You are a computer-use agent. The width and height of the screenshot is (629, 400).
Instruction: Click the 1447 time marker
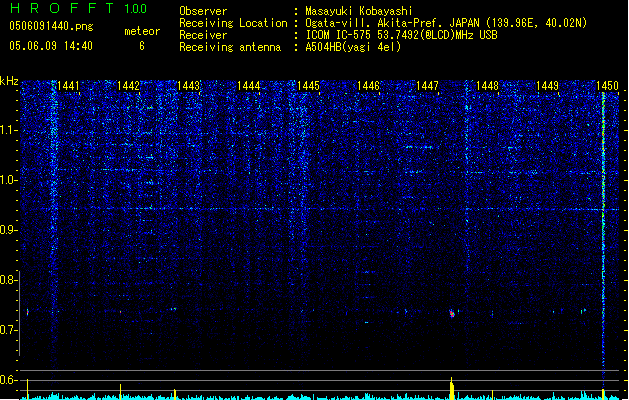(428, 86)
